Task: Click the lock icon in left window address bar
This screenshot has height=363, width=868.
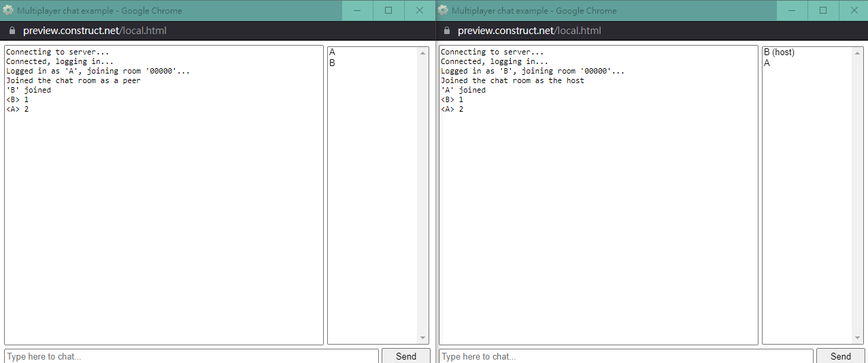Action: 11,31
